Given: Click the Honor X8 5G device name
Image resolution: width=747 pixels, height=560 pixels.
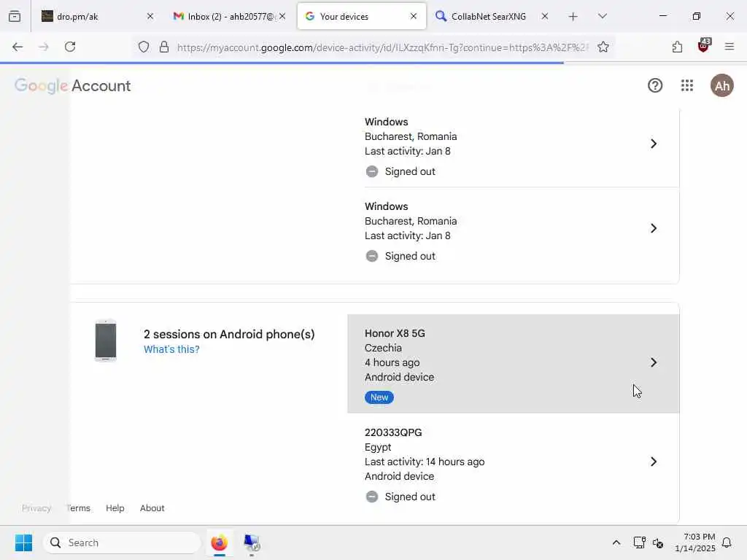Looking at the screenshot, I should click(x=395, y=333).
